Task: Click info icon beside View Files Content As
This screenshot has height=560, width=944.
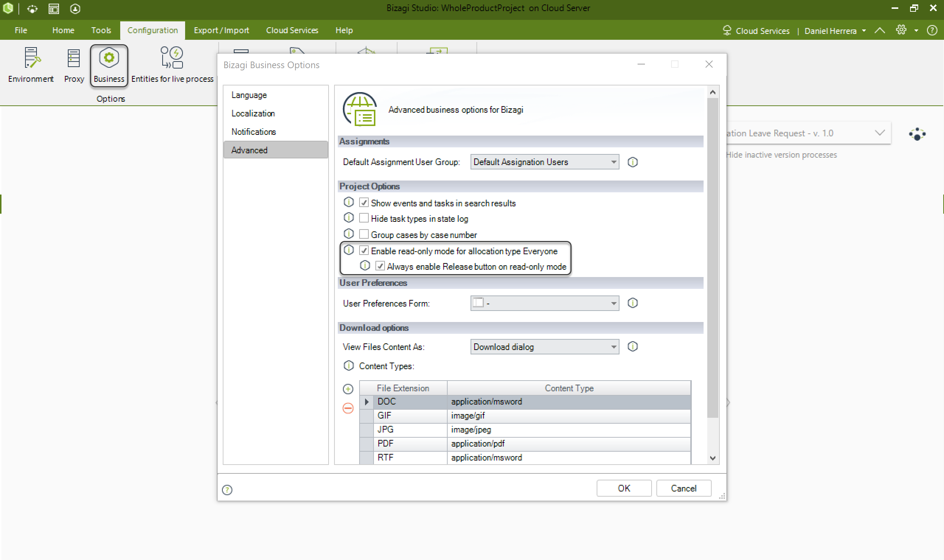Action: coord(632,346)
